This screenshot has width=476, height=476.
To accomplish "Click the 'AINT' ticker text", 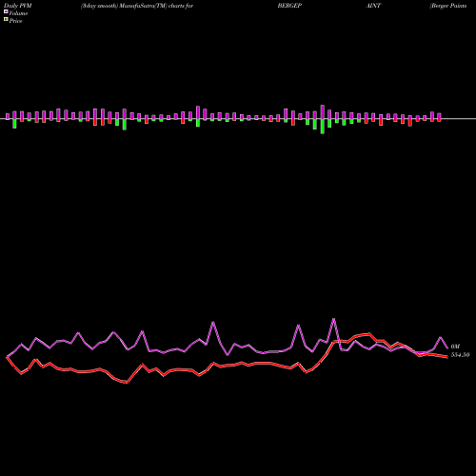I will click(373, 6).
